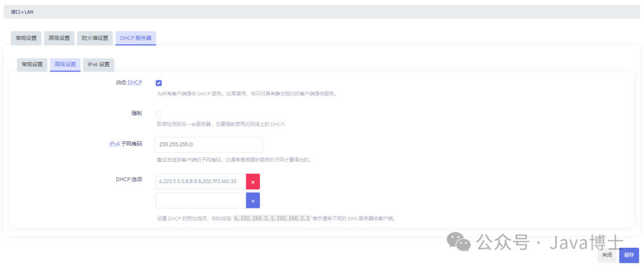This screenshot has width=644, height=268.
Task: Open the 防火墙设置 tab
Action: pos(95,38)
